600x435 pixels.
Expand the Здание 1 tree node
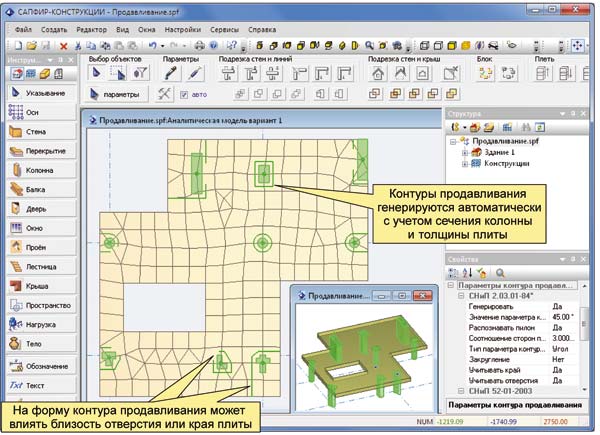pyautogui.click(x=465, y=151)
